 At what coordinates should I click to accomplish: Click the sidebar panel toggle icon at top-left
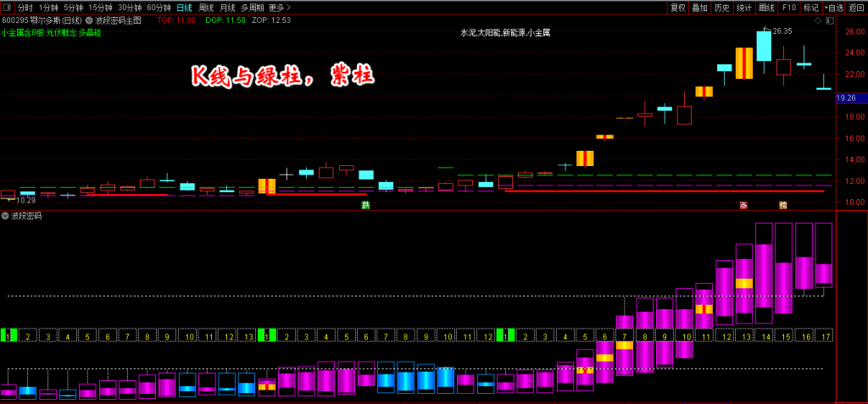pyautogui.click(x=8, y=8)
